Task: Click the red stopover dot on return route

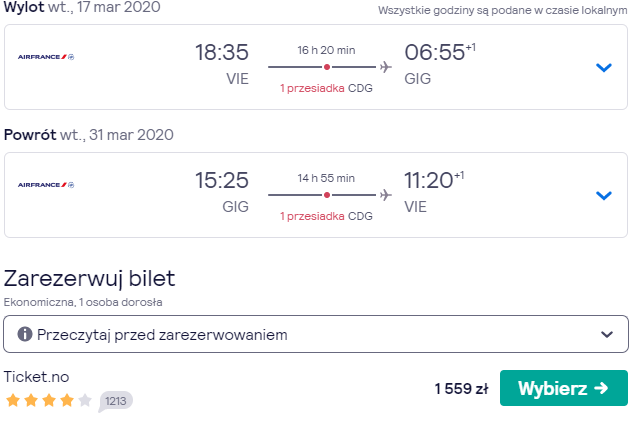Action: click(x=326, y=195)
